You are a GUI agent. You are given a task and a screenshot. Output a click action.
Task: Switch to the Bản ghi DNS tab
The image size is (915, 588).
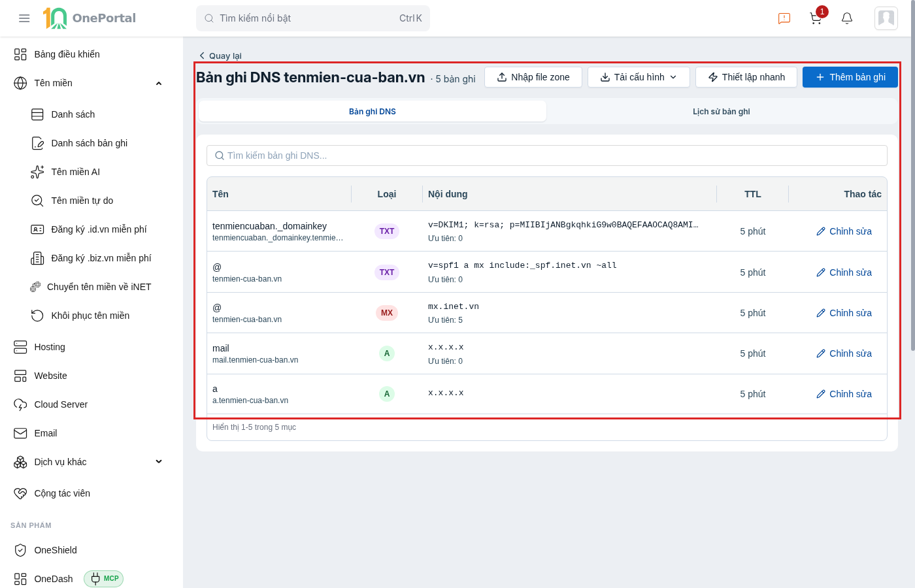[373, 112]
